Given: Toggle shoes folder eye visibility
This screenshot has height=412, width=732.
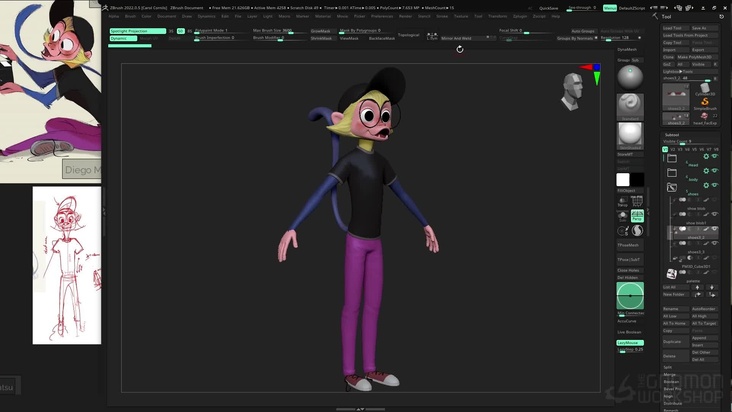Looking at the screenshot, I should tap(714, 185).
